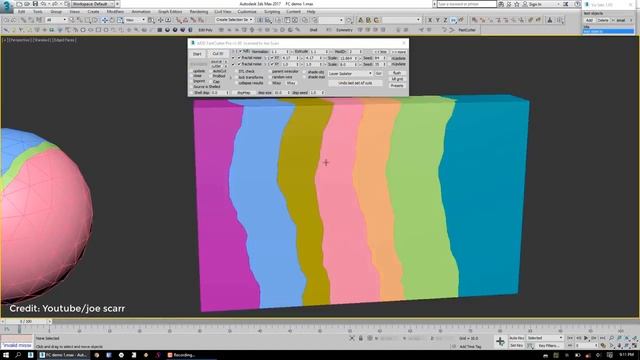
Task: Open the Scripting menu
Action: (x=272, y=12)
